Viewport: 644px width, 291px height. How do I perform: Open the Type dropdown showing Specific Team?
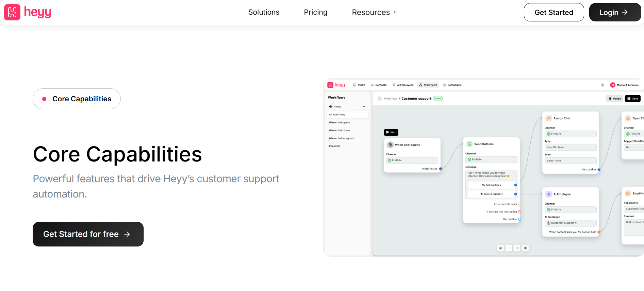point(571,147)
